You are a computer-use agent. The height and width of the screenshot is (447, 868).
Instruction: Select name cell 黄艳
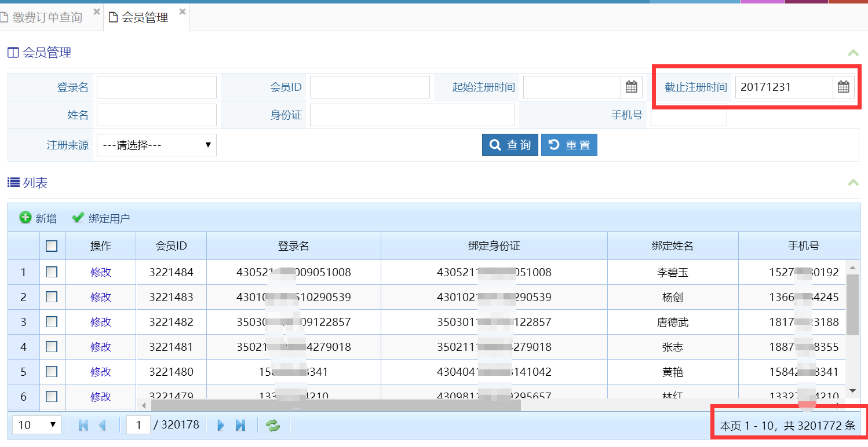[673, 372]
